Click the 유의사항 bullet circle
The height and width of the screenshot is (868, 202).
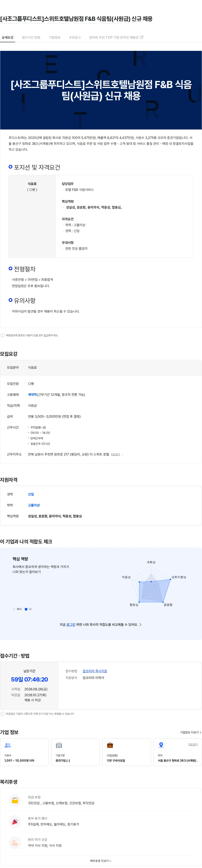point(11,300)
